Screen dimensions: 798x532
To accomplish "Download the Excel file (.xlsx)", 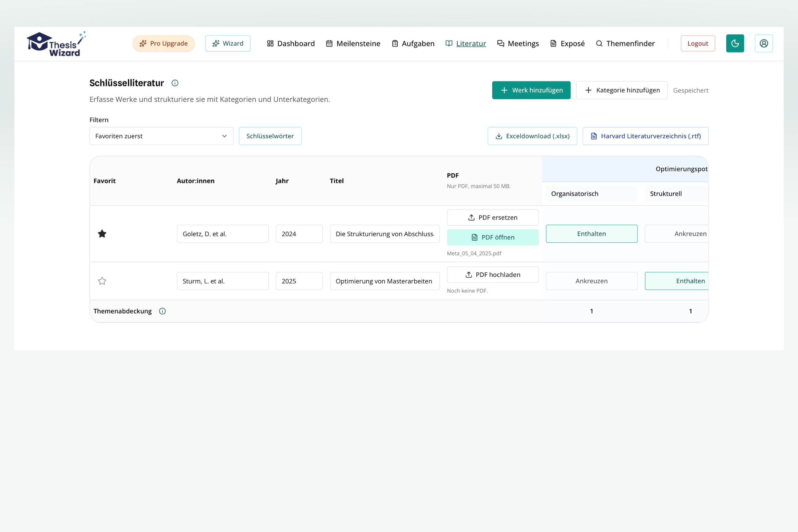I will [532, 136].
